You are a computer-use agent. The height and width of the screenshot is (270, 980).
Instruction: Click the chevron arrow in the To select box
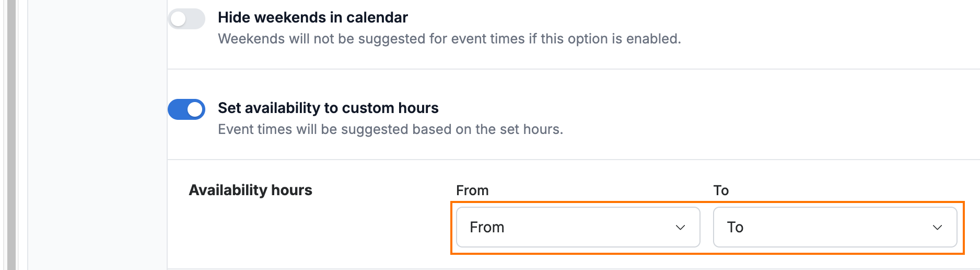(937, 227)
